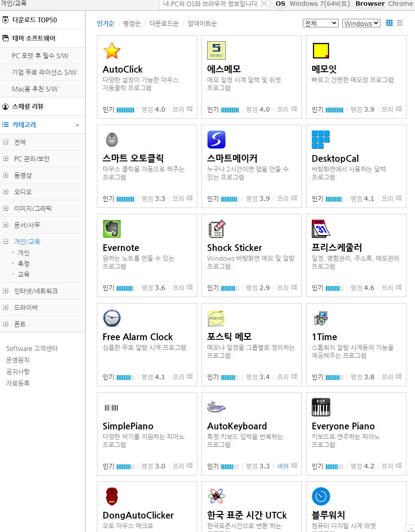The height and width of the screenshot is (532, 415).
Task: Select the 전체 category item
Action: 20,142
